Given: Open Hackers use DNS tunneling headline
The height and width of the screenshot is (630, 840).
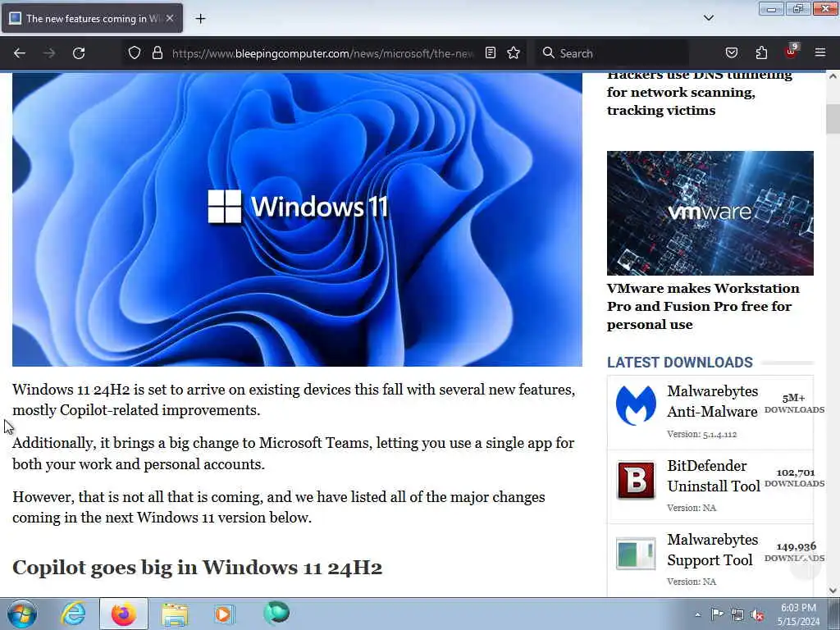Looking at the screenshot, I should click(x=699, y=94).
